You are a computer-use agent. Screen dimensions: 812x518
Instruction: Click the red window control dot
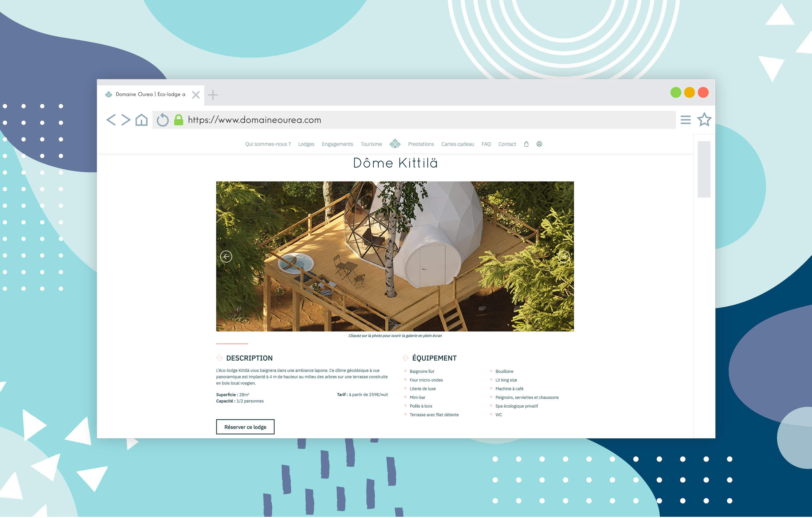(x=703, y=92)
